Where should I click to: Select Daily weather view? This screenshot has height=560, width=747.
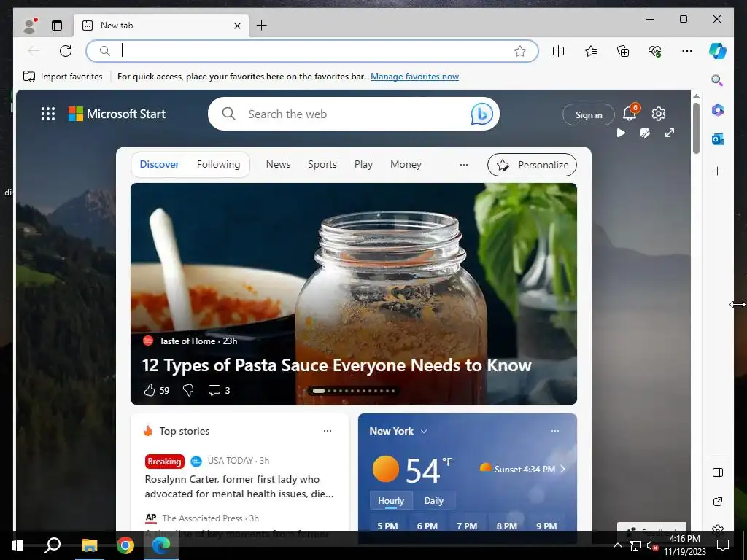433,501
